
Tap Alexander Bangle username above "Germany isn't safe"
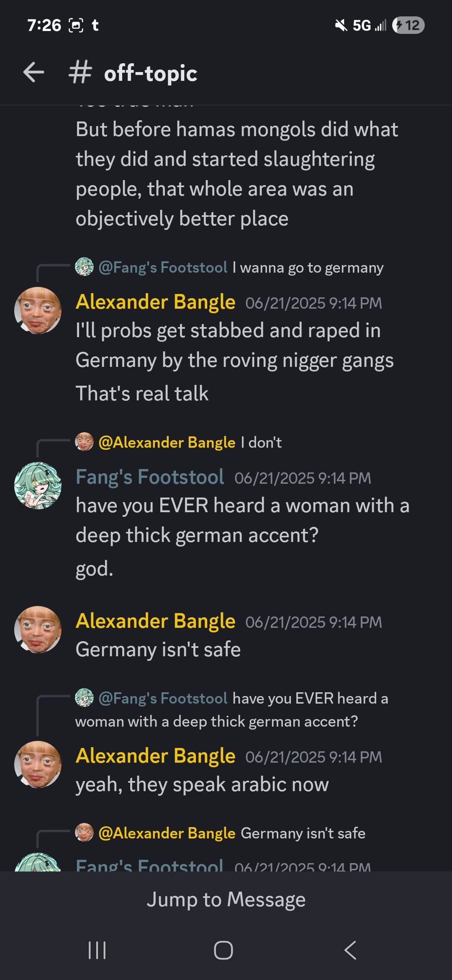click(x=155, y=621)
